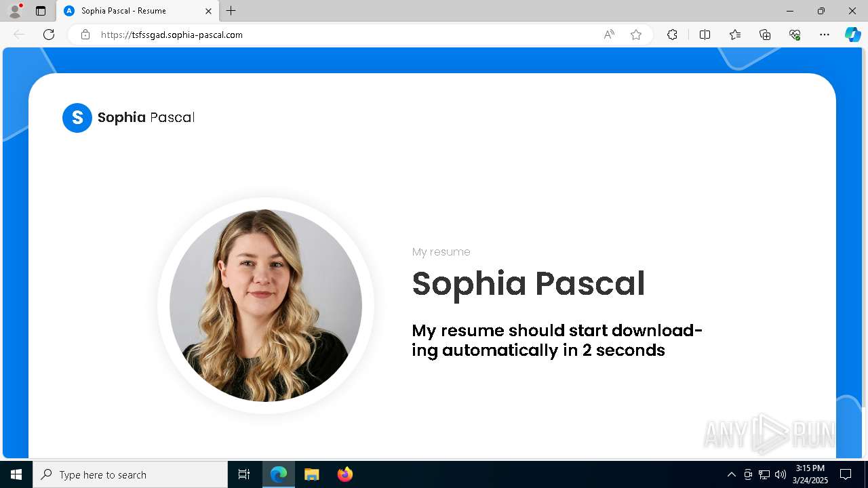Open the tab actions menu icon
This screenshot has height=488, width=868.
[41, 11]
